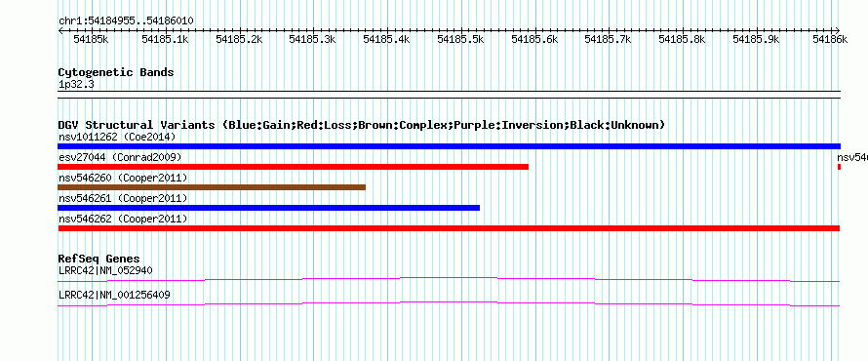Viewport: 868px width, 361px height.
Task: Select the brown nsv546260 complex bar
Action: point(212,187)
